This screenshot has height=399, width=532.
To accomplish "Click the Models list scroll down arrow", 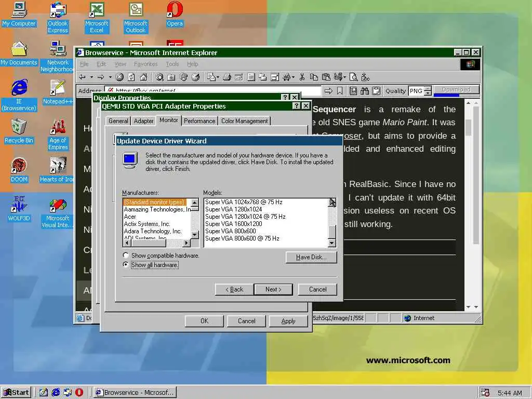I will pyautogui.click(x=332, y=243).
